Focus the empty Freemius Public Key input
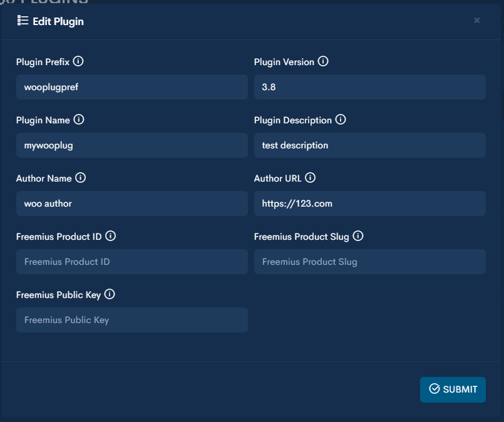This screenshot has height=422, width=504. click(131, 320)
